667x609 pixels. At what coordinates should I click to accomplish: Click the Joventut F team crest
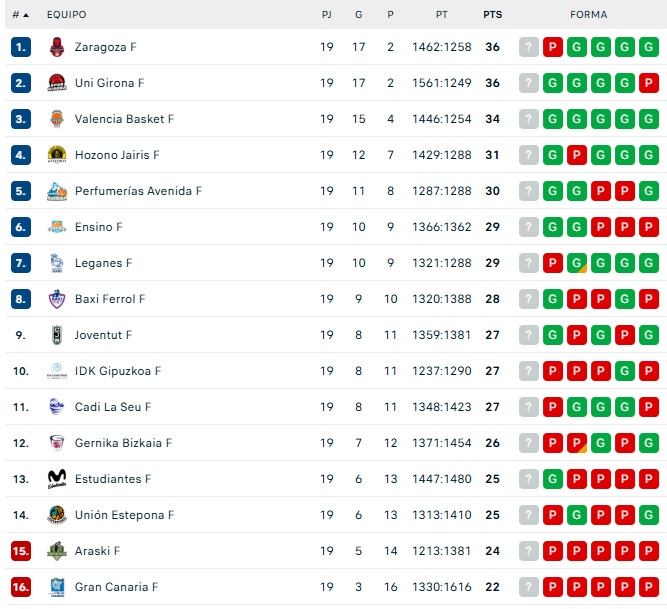coord(56,335)
